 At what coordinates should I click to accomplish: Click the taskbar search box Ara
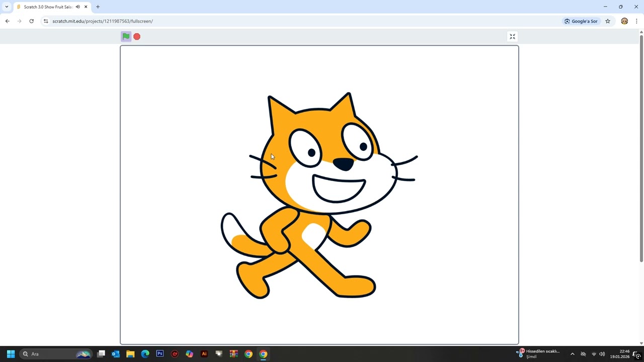(56, 354)
